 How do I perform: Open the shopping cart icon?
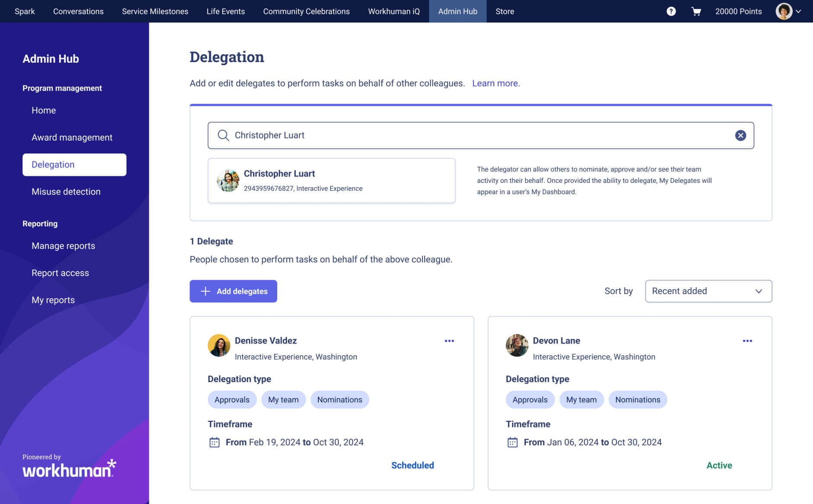(697, 11)
